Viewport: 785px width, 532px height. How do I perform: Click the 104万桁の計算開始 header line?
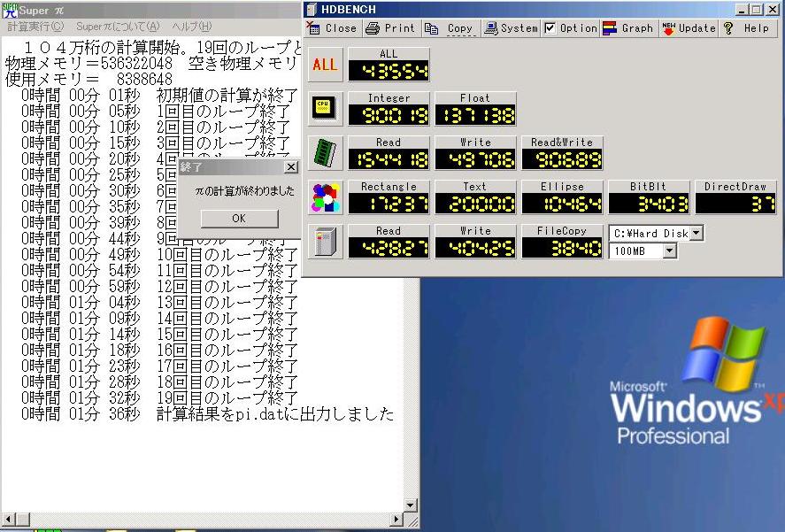[163, 47]
